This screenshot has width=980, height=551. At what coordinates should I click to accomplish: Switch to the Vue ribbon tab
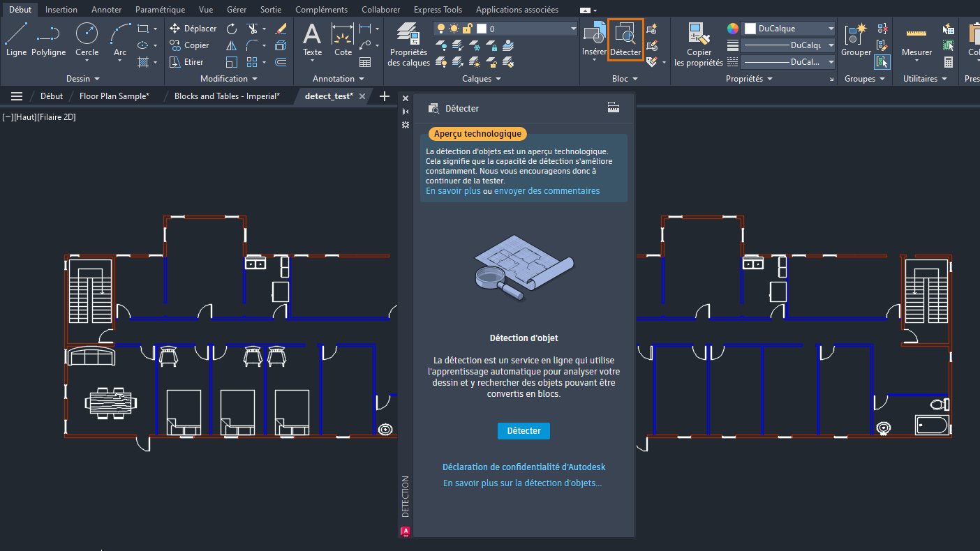206,10
